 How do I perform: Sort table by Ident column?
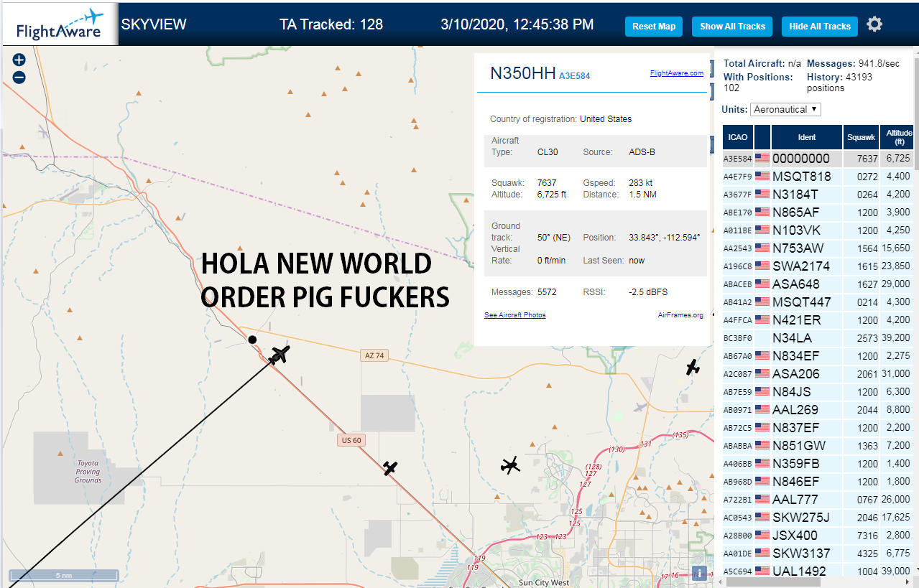807,137
